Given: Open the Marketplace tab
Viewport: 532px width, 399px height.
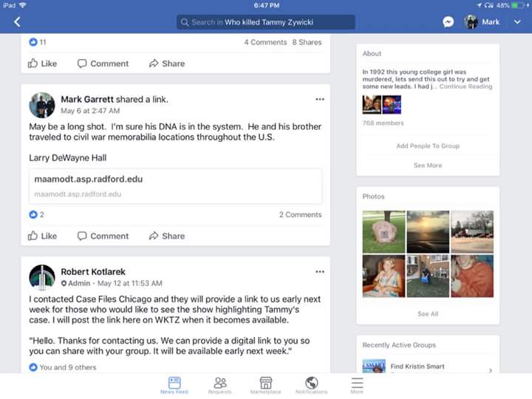Looking at the screenshot, I should point(266,386).
